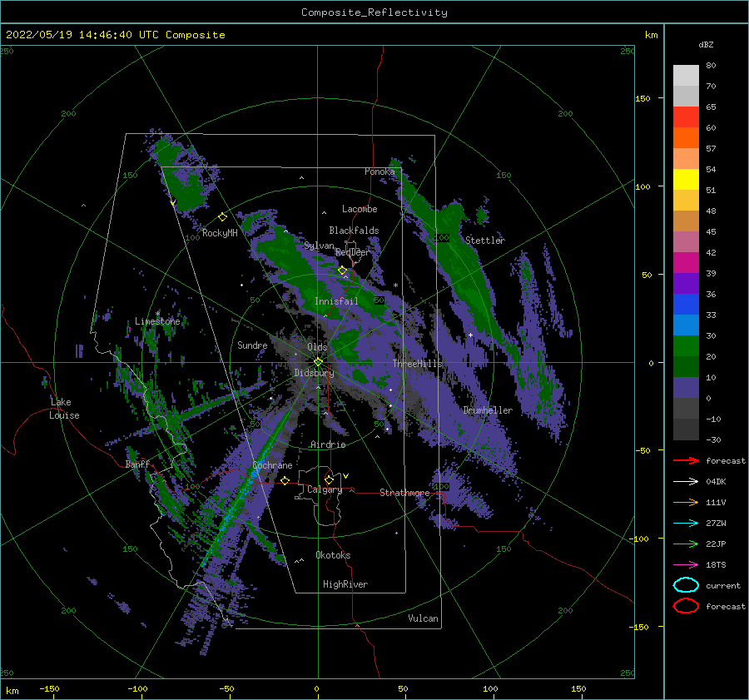Click the Vulcan label

point(424,618)
